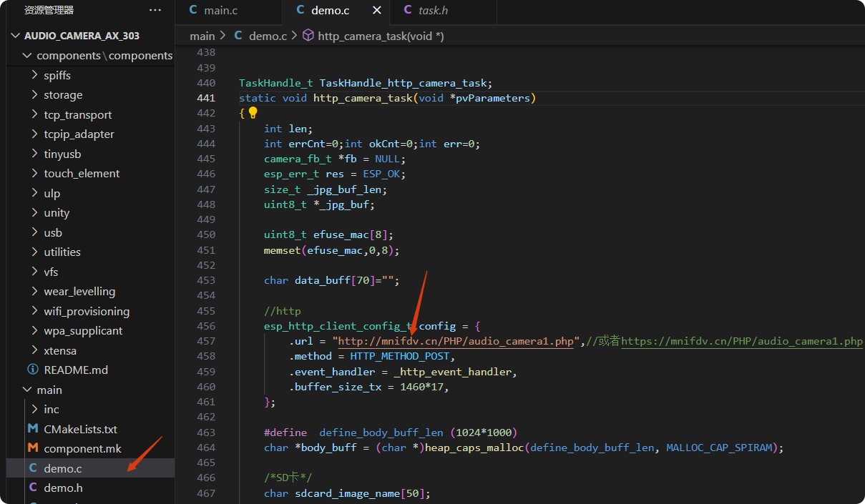Click line number 457 in gutter
Viewport: 865px width, 504px height.
[x=206, y=342]
